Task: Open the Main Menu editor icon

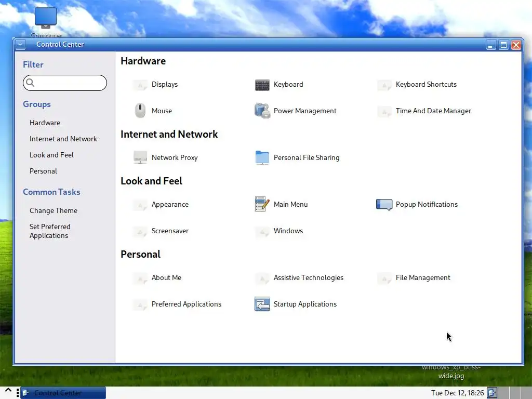Action: [x=262, y=204]
